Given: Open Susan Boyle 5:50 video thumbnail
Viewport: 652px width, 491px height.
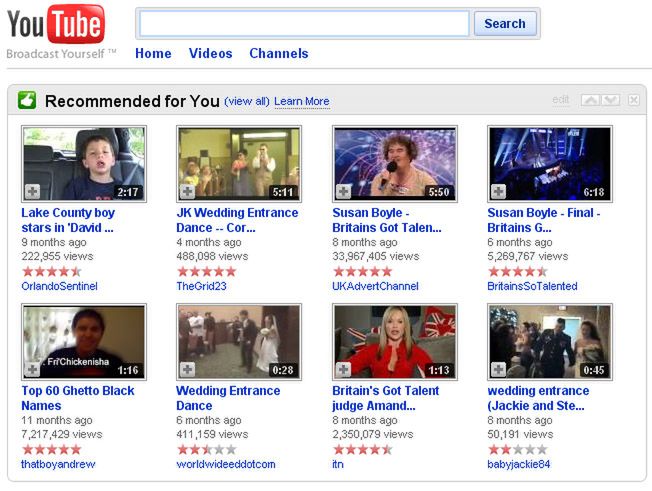Looking at the screenshot, I should click(395, 164).
